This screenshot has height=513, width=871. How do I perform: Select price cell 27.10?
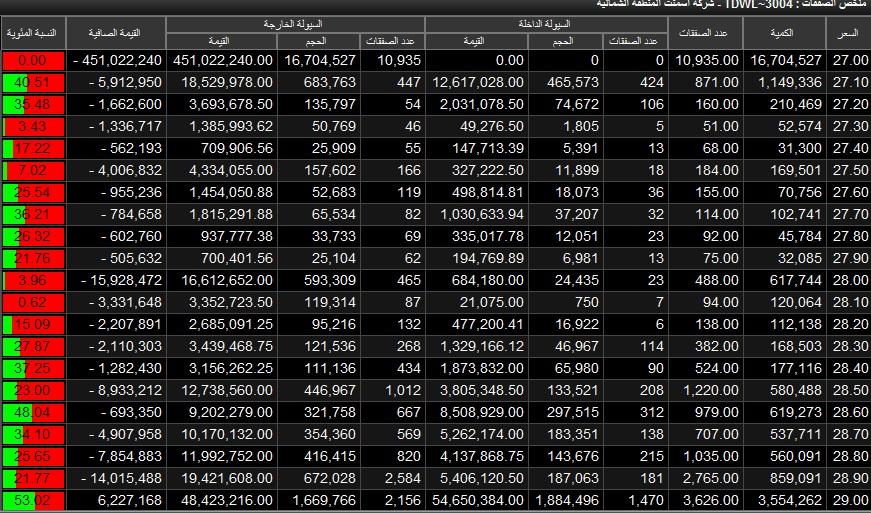tap(849, 82)
